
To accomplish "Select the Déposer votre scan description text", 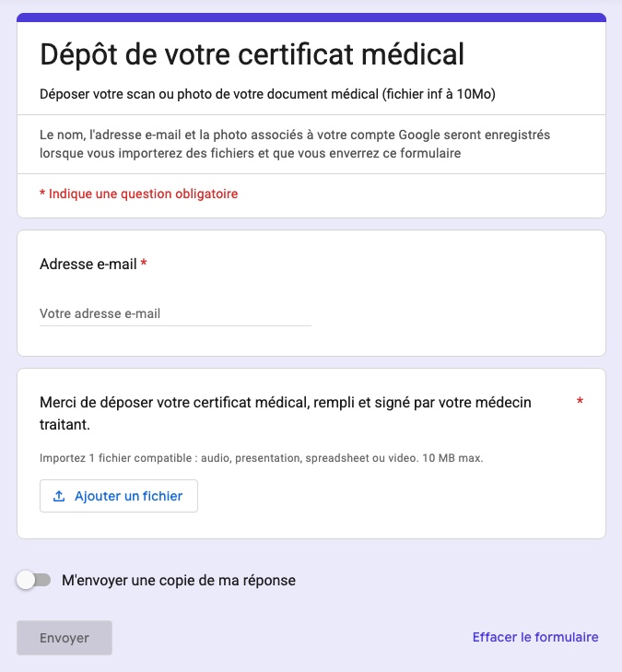I will pos(267,94).
